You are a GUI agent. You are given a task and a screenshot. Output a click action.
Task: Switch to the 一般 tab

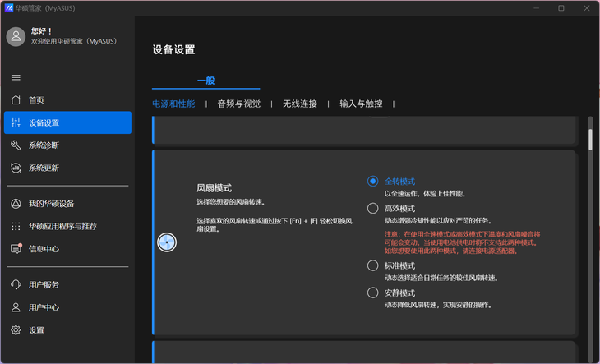[x=205, y=81]
